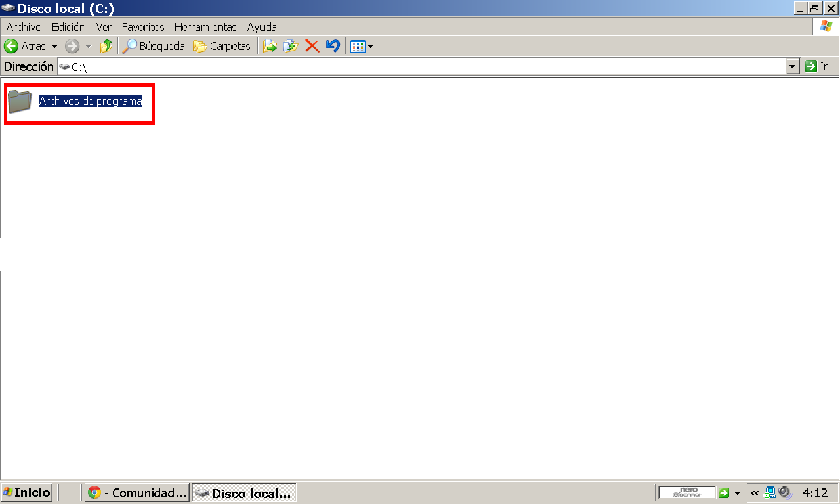Open the Archivo menu

click(x=24, y=27)
